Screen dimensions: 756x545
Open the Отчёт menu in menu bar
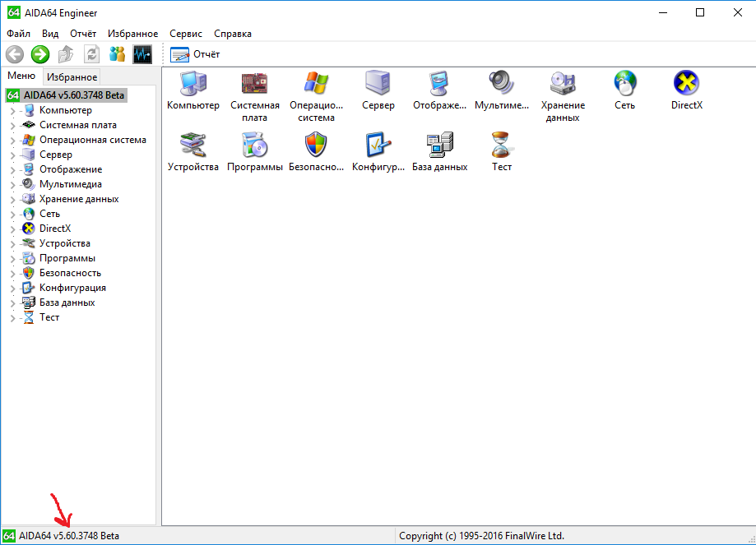coord(83,34)
